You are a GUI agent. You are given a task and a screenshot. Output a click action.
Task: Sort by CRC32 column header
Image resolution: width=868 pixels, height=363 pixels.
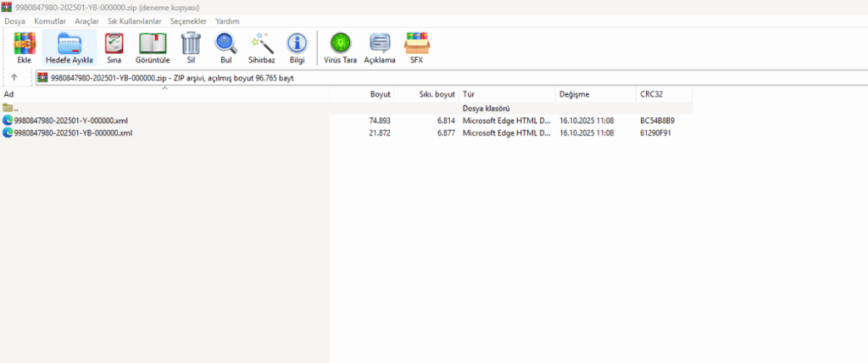664,94
